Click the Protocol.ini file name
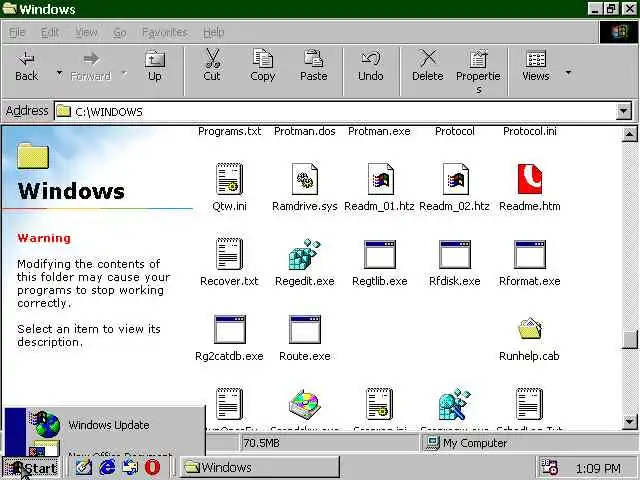The width and height of the screenshot is (640, 480). click(x=530, y=131)
